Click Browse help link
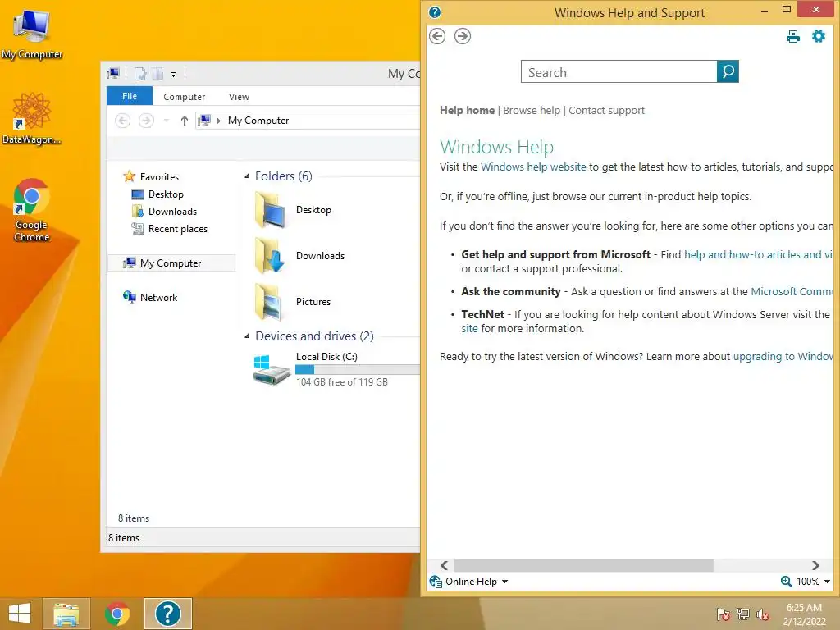The height and width of the screenshot is (630, 840). point(532,111)
